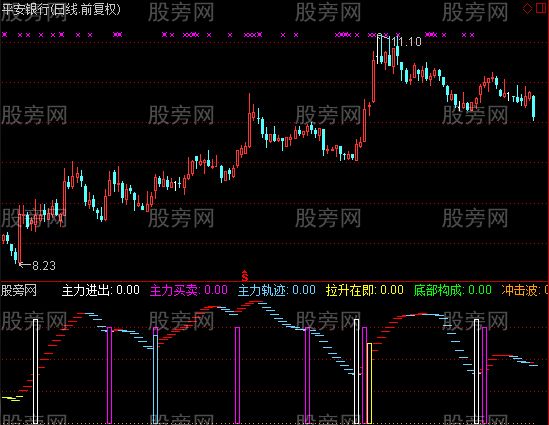The image size is (549, 425).
Task: Click the 冲击波 indicator label
Action: point(524,290)
